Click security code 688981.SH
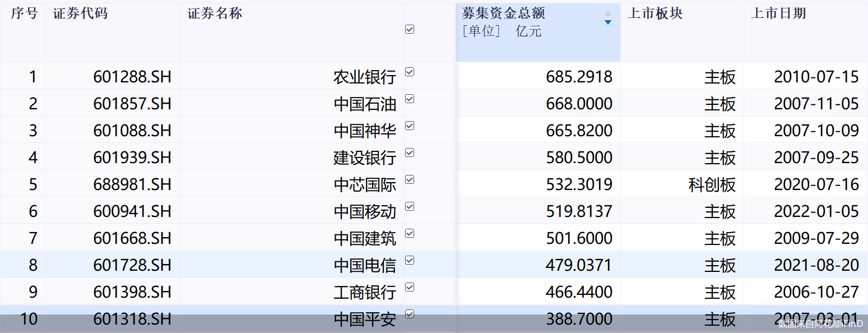 [x=132, y=184]
